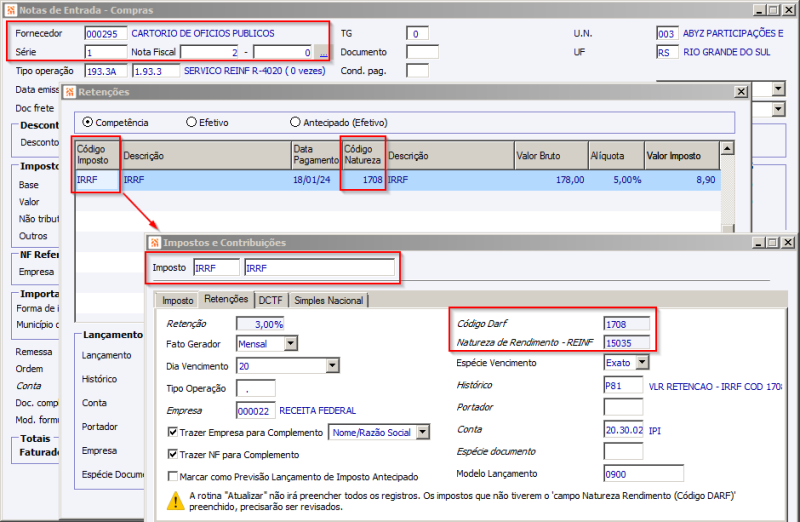Select the Competência radio option
The height and width of the screenshot is (522, 800).
click(x=88, y=122)
